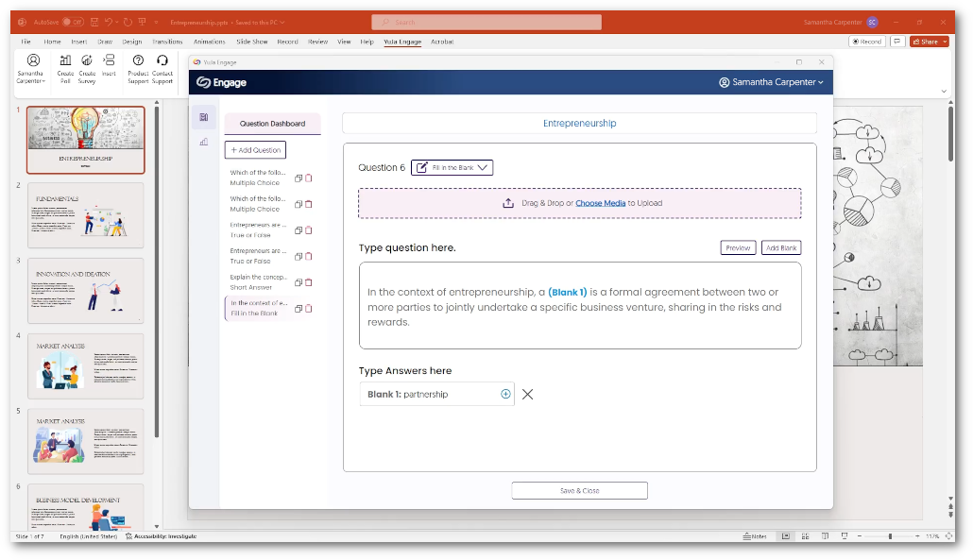Remove Blank 1 answer with the X icon
Image resolution: width=973 pixels, height=560 pixels.
pos(527,394)
